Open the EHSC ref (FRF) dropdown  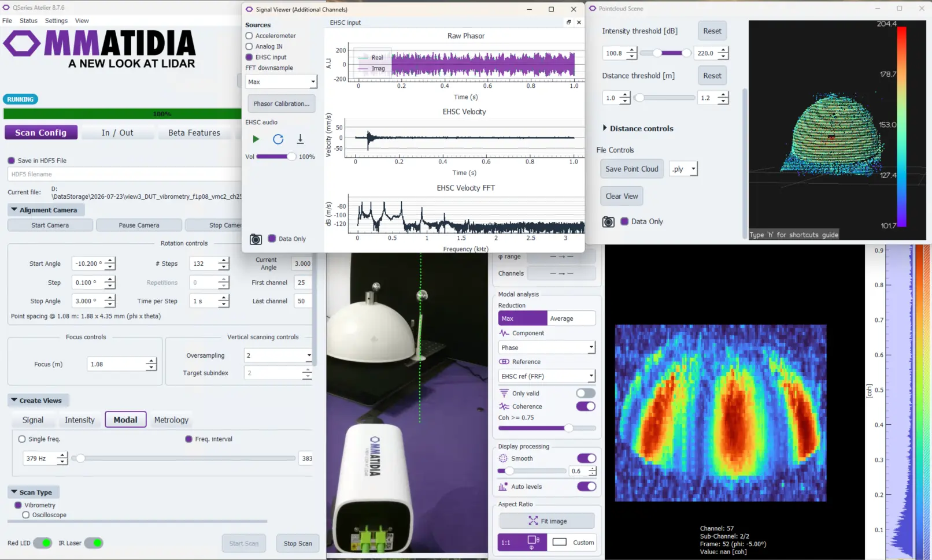click(546, 376)
